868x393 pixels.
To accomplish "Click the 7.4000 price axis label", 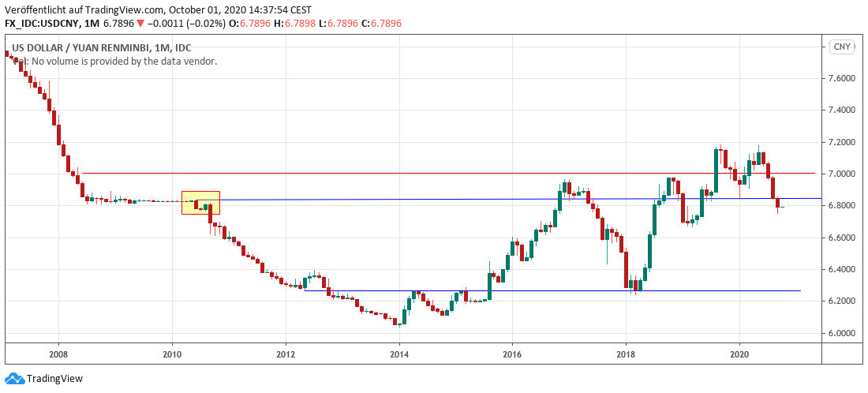I will pos(842,110).
